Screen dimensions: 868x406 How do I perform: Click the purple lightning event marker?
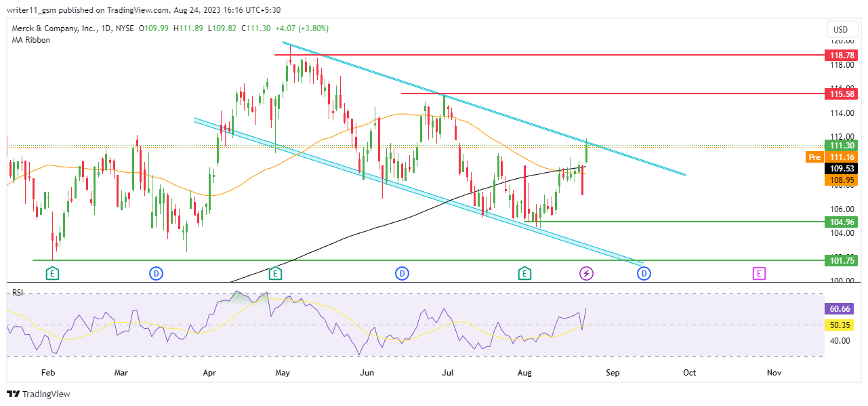(587, 274)
